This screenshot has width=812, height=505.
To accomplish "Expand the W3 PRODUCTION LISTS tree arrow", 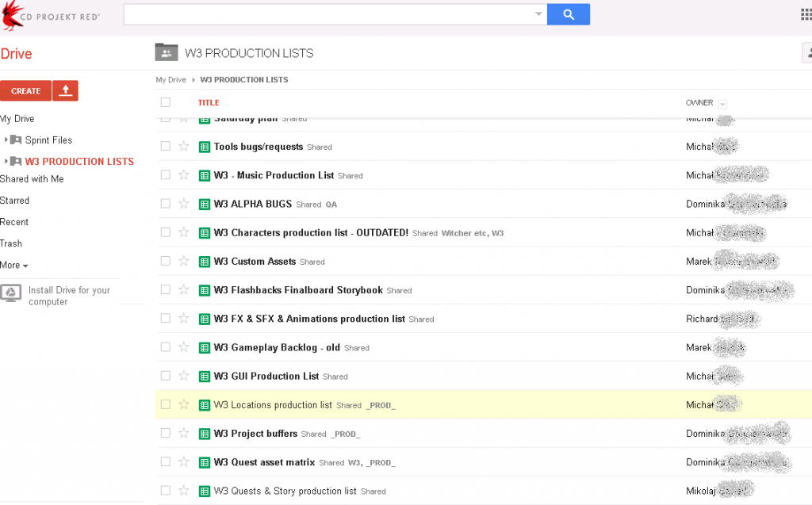I will click(x=6, y=161).
